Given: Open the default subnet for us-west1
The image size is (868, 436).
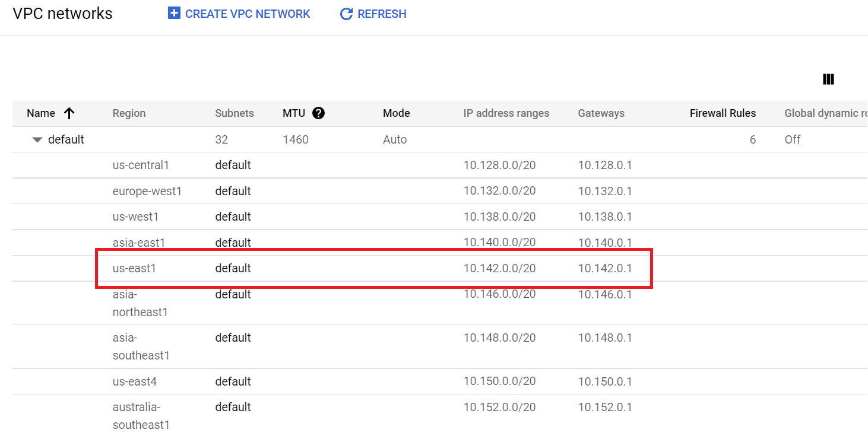Looking at the screenshot, I should [x=233, y=217].
